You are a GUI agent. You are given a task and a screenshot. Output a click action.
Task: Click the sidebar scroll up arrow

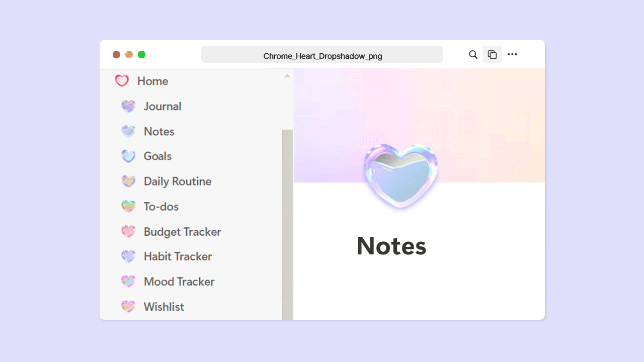[287, 76]
